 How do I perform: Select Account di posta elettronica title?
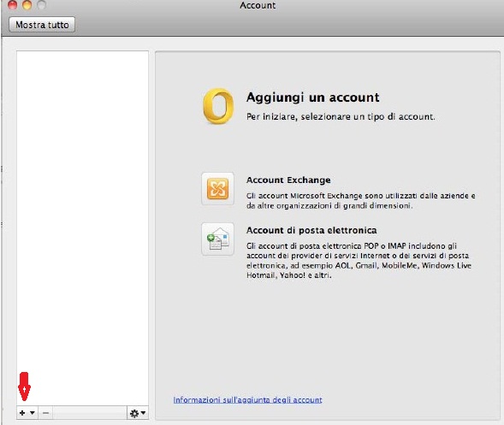click(311, 230)
